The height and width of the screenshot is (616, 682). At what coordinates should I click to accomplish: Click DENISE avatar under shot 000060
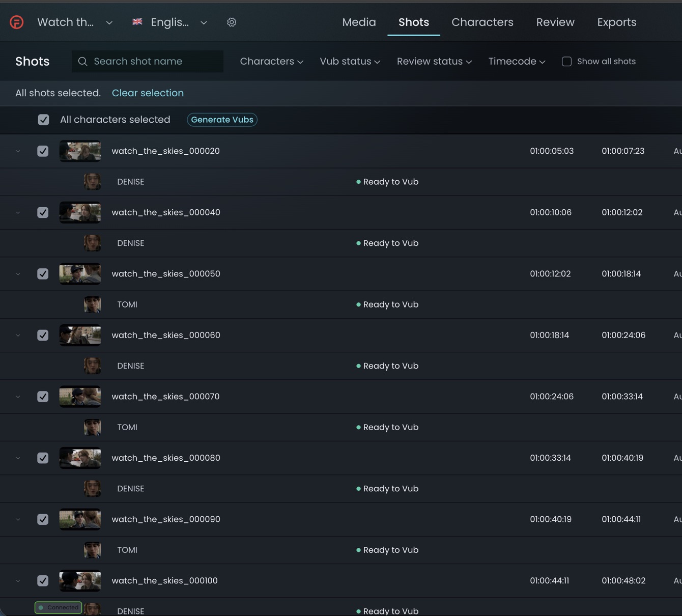92,366
